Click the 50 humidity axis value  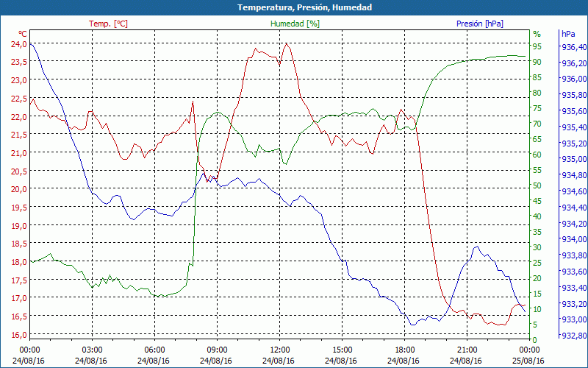(537, 185)
